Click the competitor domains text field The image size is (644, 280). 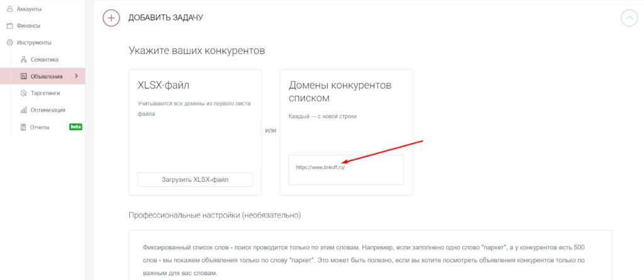click(346, 170)
